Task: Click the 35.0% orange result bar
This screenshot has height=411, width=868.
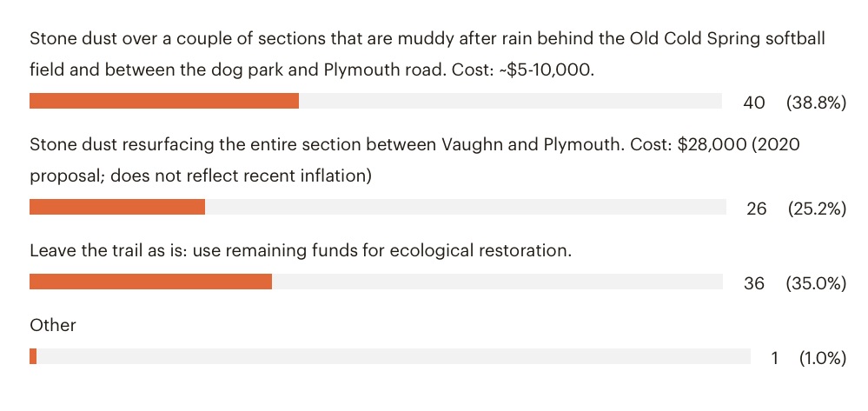Action: coord(150,282)
